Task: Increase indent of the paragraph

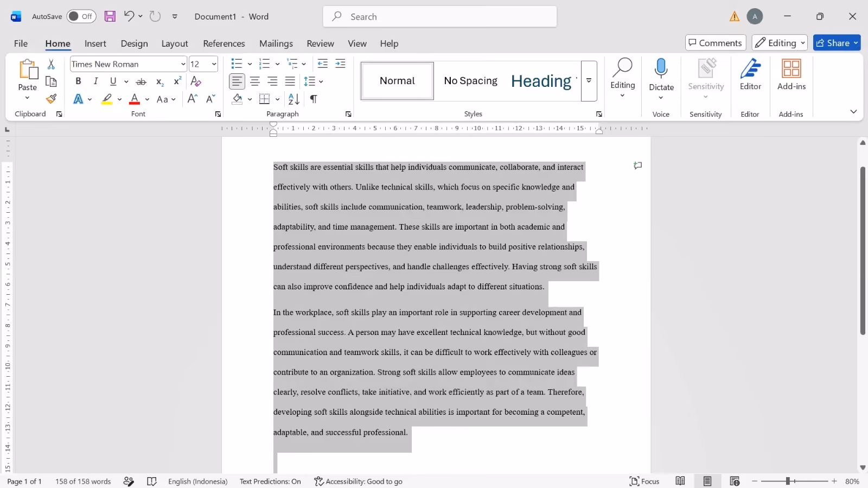Action: click(340, 64)
